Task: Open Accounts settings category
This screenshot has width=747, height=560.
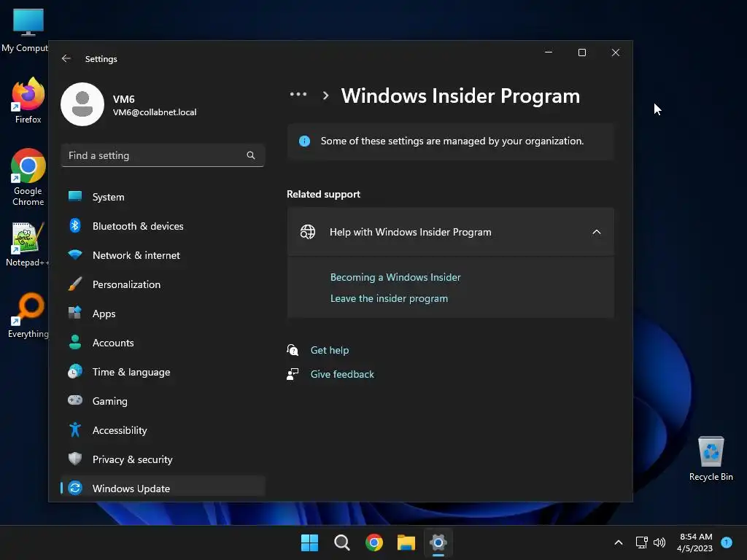Action: pyautogui.click(x=163, y=343)
